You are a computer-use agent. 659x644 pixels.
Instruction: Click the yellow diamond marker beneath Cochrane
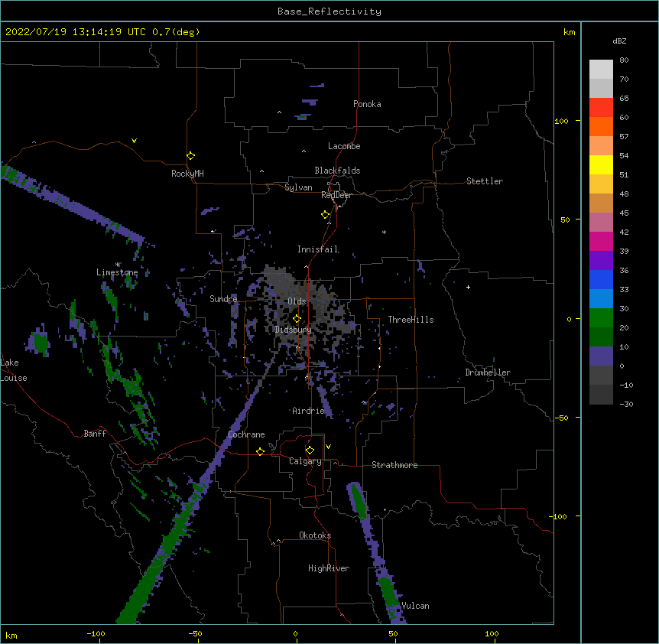coord(260,451)
